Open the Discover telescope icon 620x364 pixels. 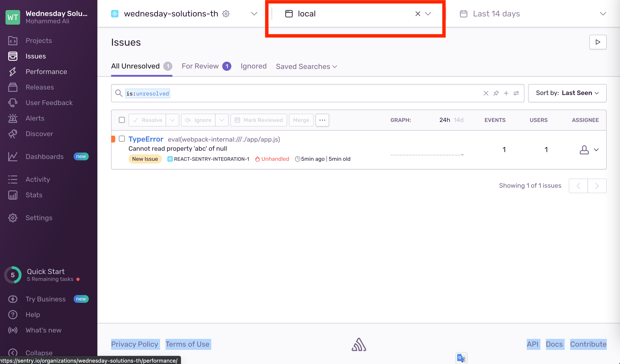13,134
